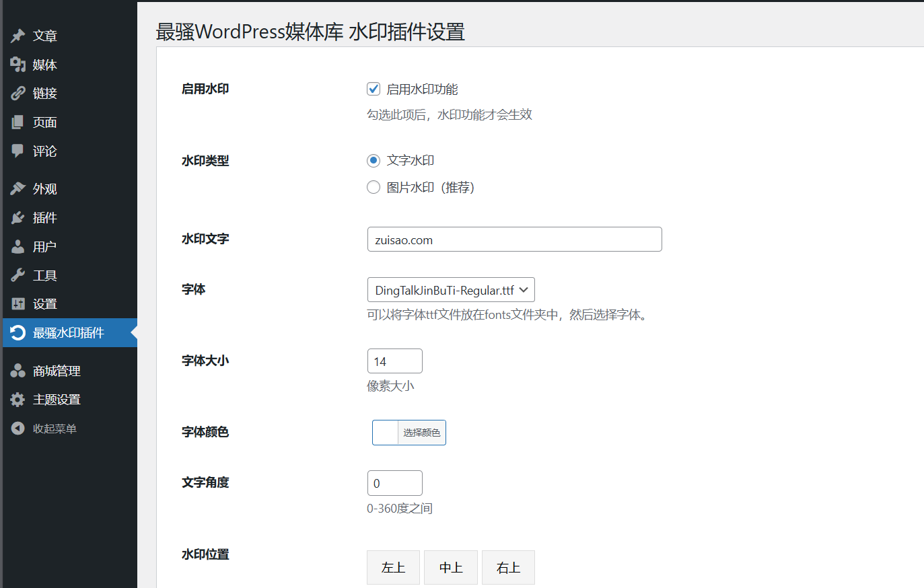
Task: Click the 启用水印 setting label
Action: point(205,89)
